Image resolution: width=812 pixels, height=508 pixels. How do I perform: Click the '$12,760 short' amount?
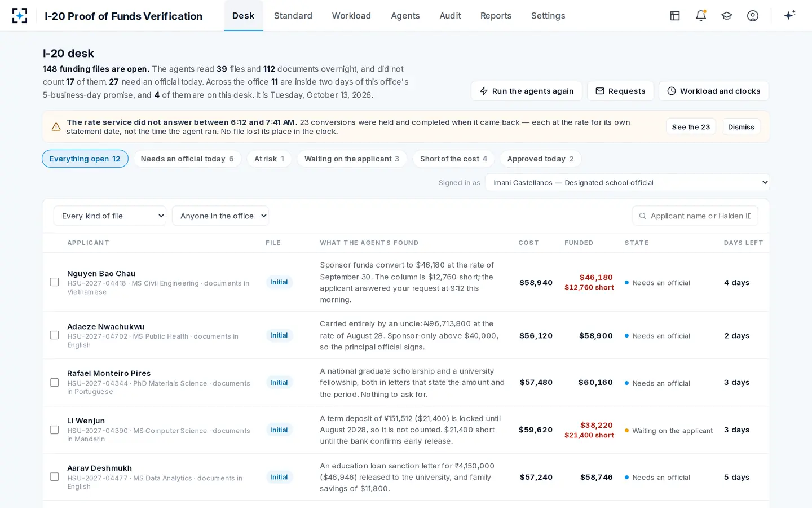tap(589, 287)
